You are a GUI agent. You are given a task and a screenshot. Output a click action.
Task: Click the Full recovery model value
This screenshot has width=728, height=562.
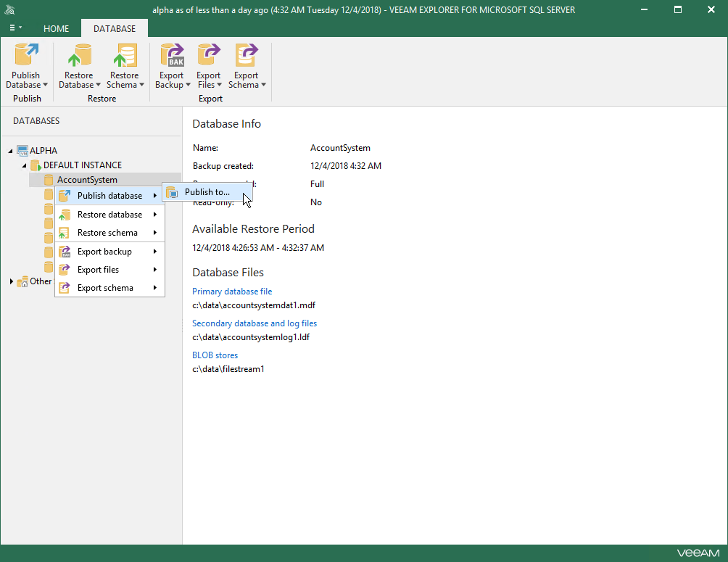pos(317,184)
